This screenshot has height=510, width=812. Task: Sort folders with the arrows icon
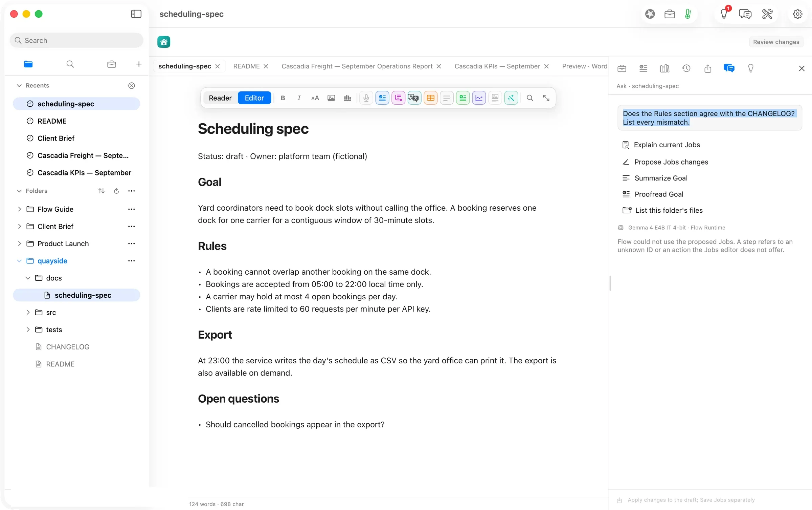coord(101,191)
